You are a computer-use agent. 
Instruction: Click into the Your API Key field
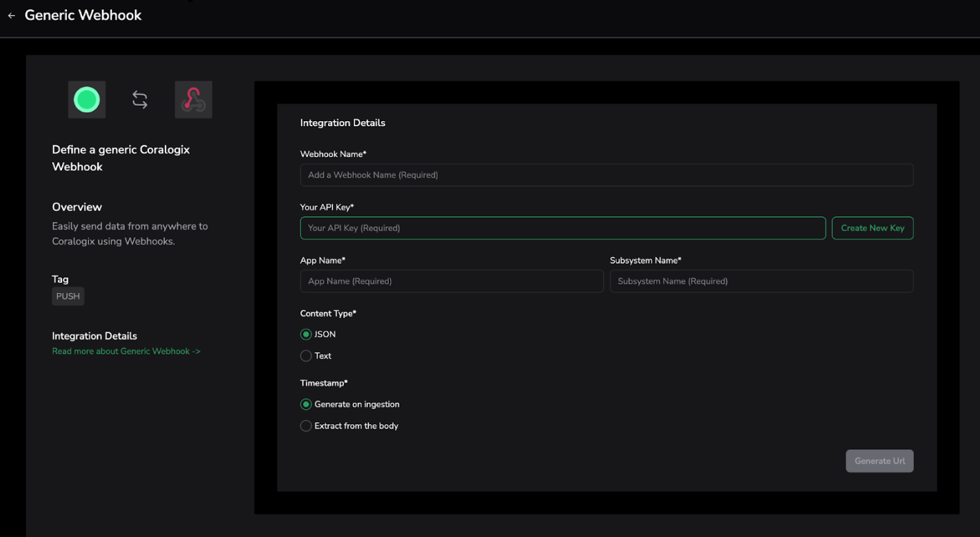pos(562,228)
